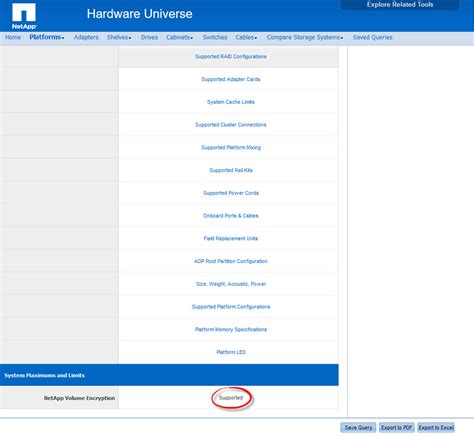Click the NetApp logo
474x436 pixels.
coord(24,16)
